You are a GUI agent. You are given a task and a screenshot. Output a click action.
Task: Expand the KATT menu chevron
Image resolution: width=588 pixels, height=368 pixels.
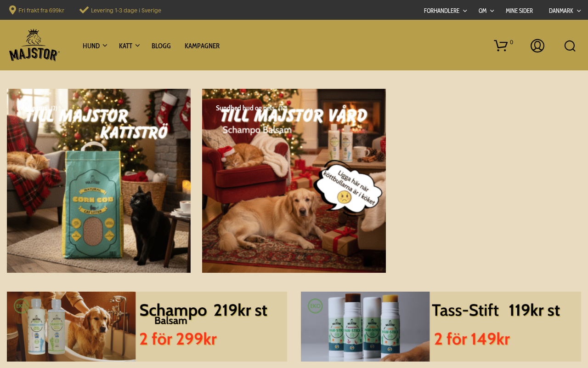[137, 46]
